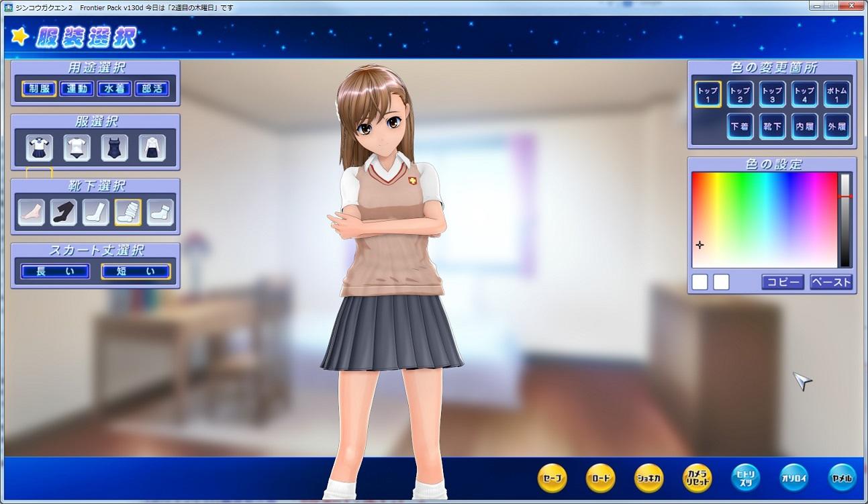Click the first white color swatch
This screenshot has width=868, height=504.
pyautogui.click(x=700, y=282)
